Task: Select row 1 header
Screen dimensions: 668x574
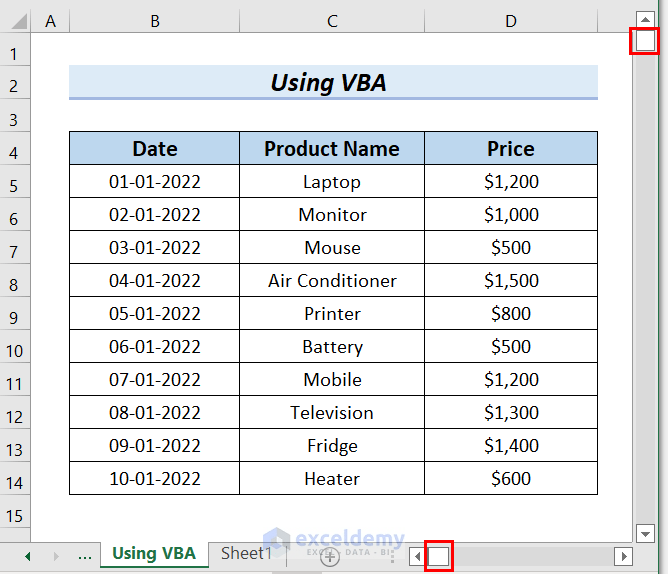Action: 15,49
